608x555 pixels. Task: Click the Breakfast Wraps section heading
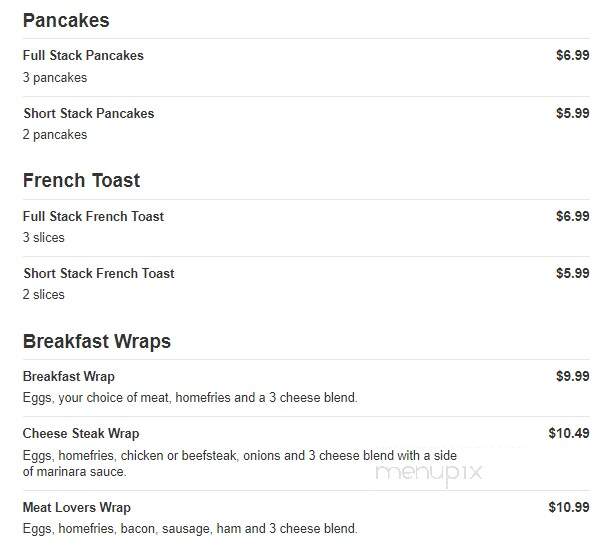pos(97,341)
